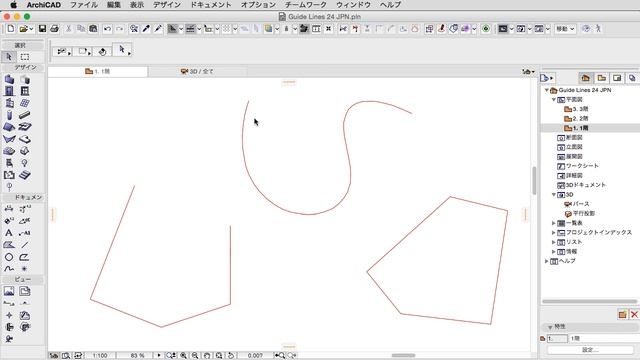Collapse the 3D group in navigator
Image resolution: width=640 pixels, height=360 pixels.
coord(554,195)
